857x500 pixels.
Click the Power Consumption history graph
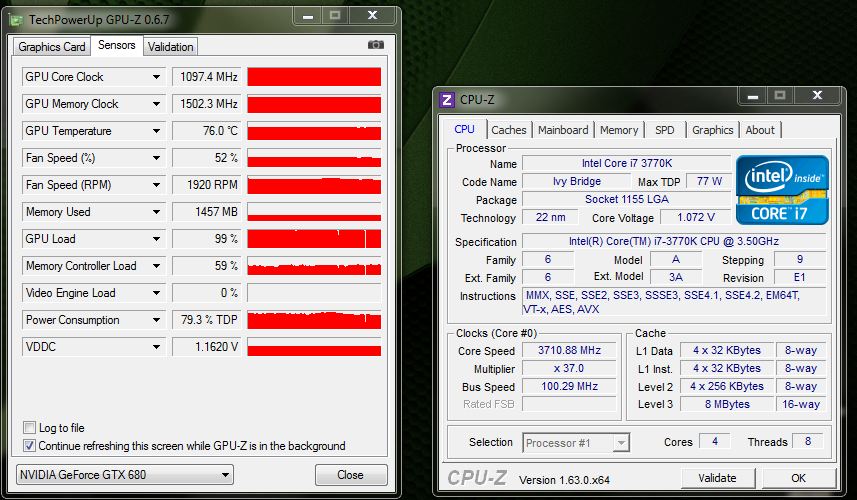pos(314,320)
